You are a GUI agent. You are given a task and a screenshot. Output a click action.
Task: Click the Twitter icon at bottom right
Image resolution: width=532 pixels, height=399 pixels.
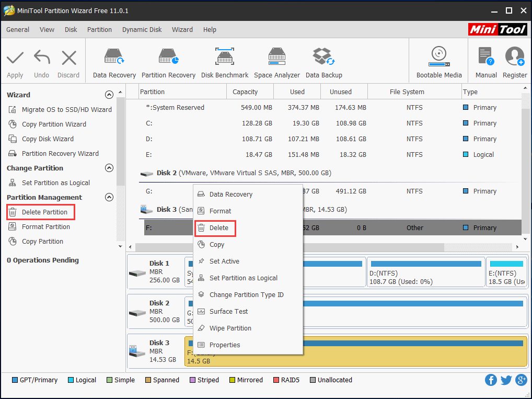[506, 380]
